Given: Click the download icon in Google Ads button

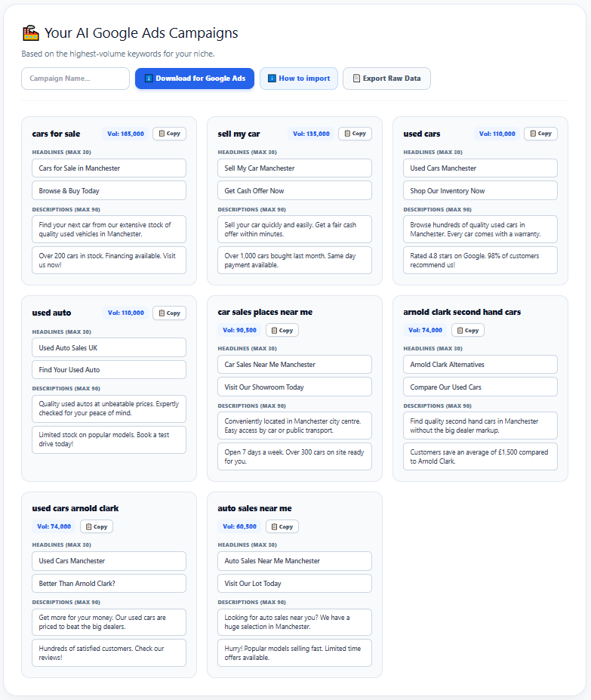Looking at the screenshot, I should pos(149,79).
